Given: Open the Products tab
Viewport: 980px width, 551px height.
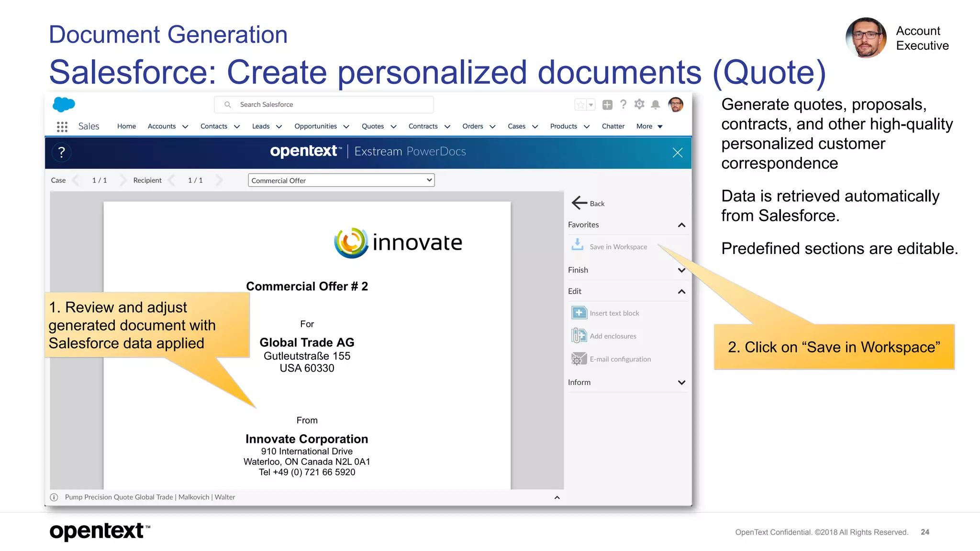Looking at the screenshot, I should (x=563, y=126).
